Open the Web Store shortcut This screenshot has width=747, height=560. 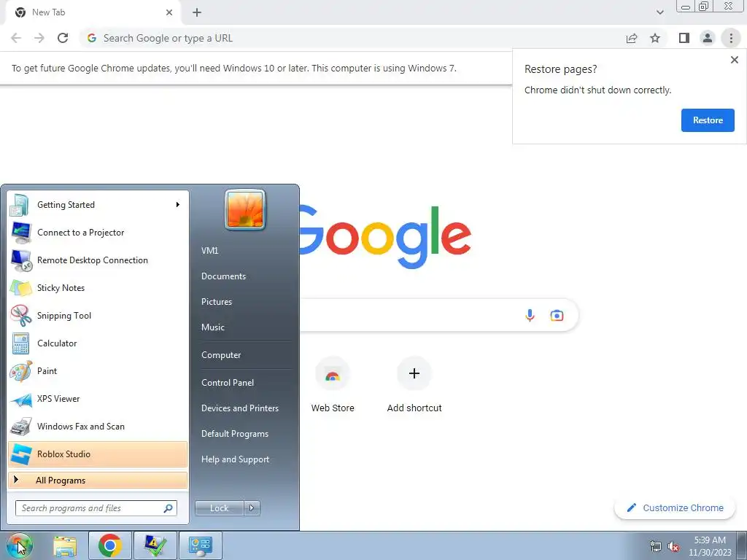333,385
